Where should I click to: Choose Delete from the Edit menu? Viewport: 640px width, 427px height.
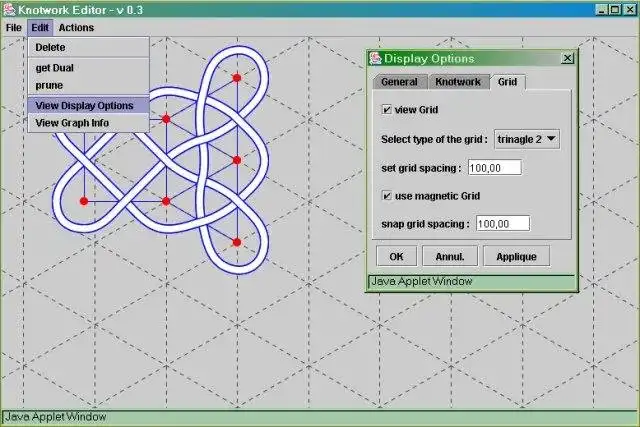click(x=89, y=47)
